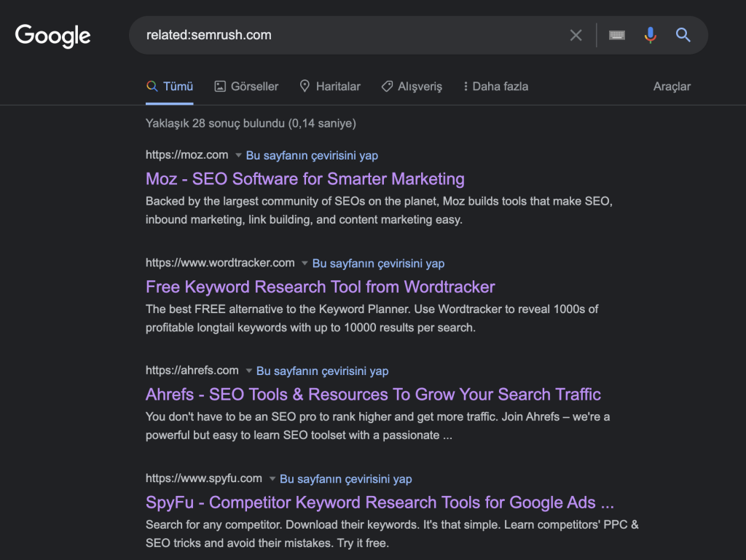This screenshot has width=746, height=560.
Task: Click the Yaklaşık 28 sonuç bulundu text
Action: [x=251, y=124]
